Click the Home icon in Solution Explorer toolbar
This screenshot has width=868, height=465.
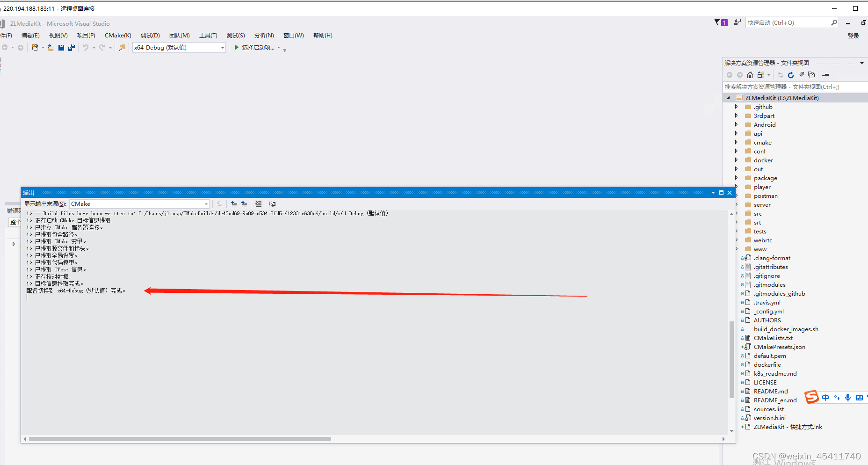point(750,75)
